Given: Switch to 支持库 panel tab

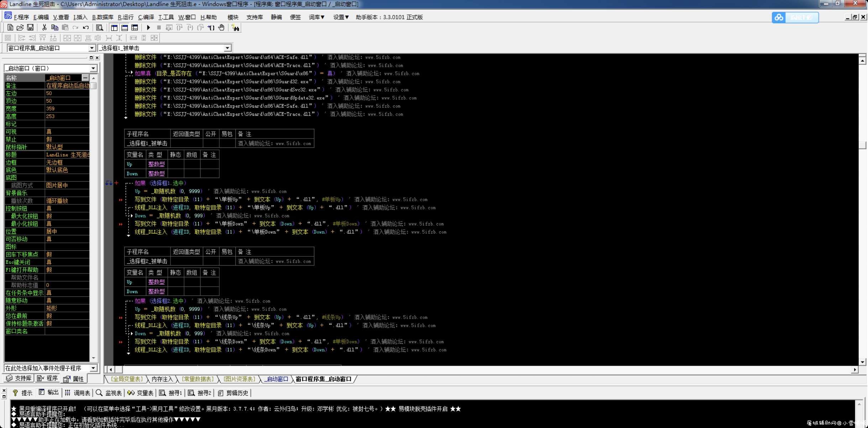Looking at the screenshot, I should click(19, 378).
